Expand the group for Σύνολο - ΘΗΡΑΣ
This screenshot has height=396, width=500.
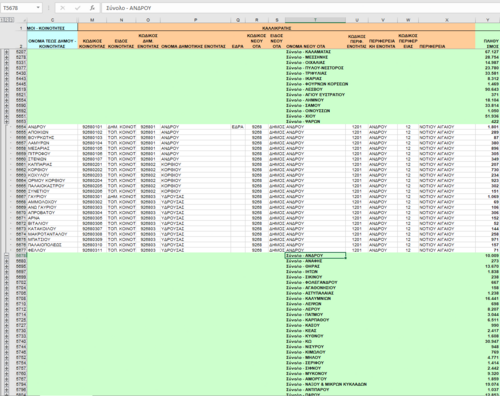point(6,266)
